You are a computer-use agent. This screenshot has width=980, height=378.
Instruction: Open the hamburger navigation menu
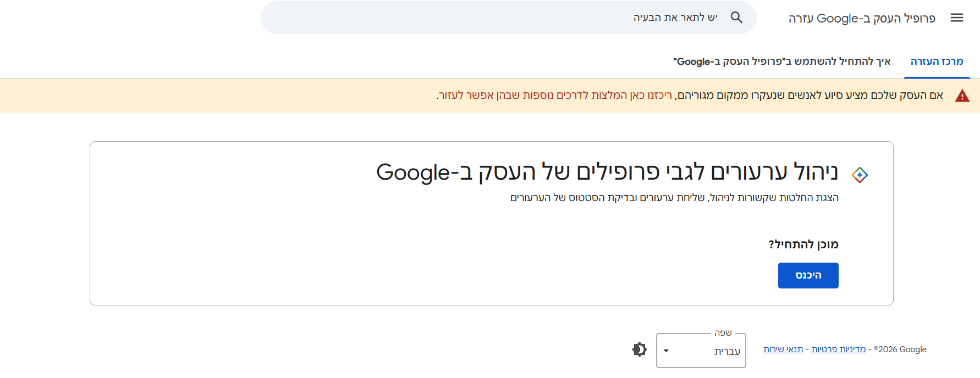point(957,18)
